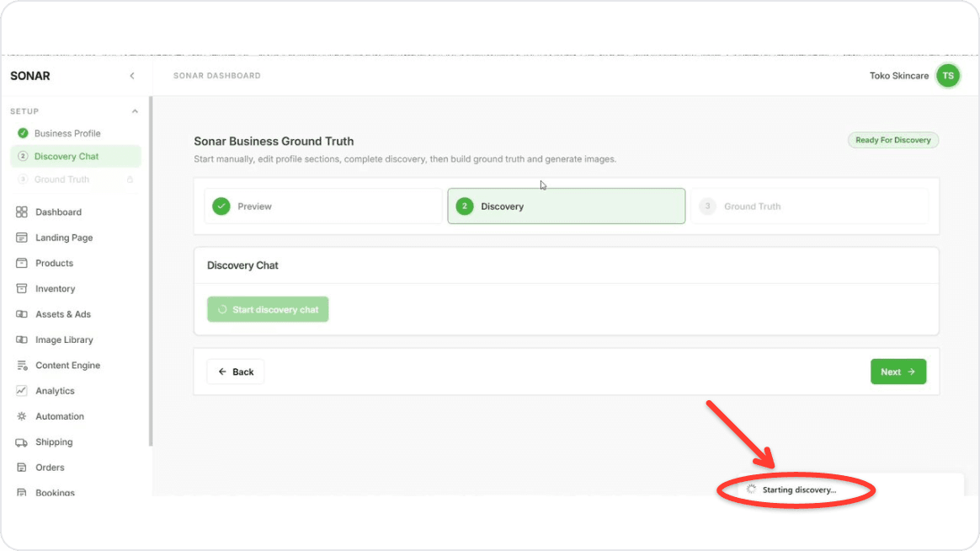Click the Discovery Chat panel heading

[242, 265]
